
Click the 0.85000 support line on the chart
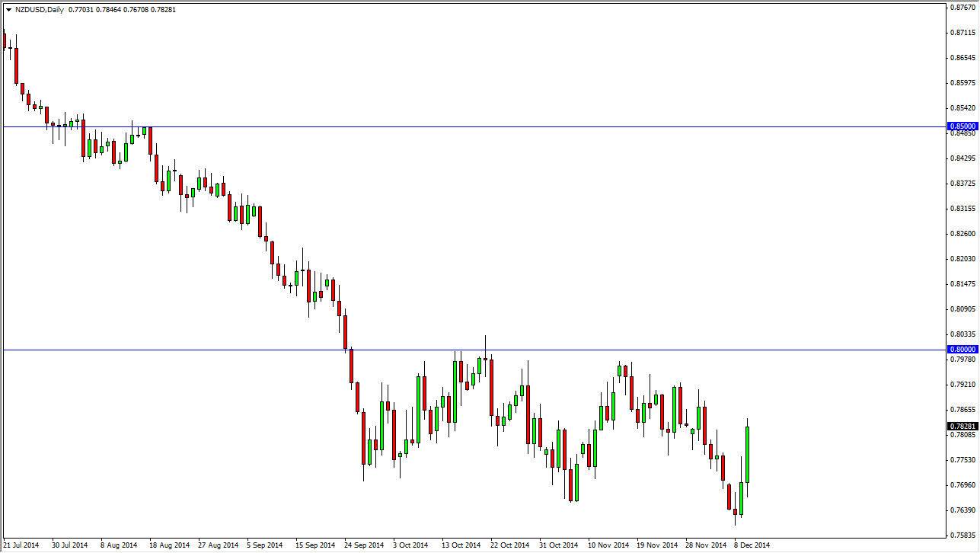[457, 125]
